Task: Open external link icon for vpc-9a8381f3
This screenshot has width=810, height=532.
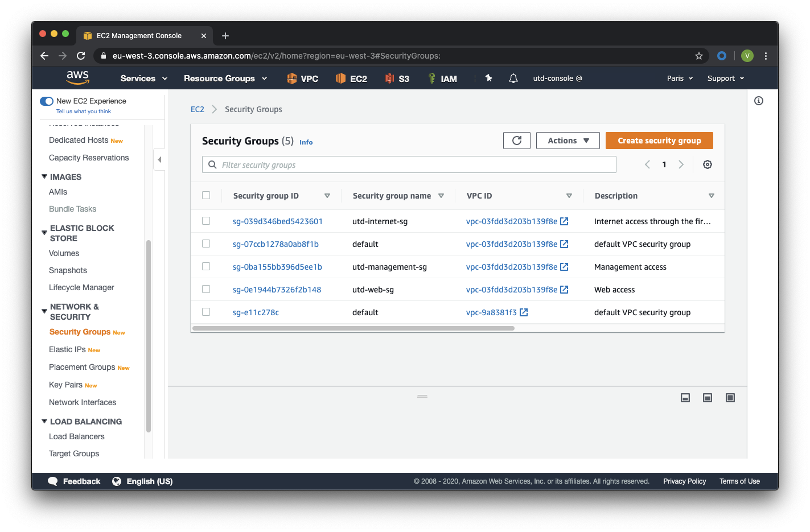Action: tap(524, 312)
